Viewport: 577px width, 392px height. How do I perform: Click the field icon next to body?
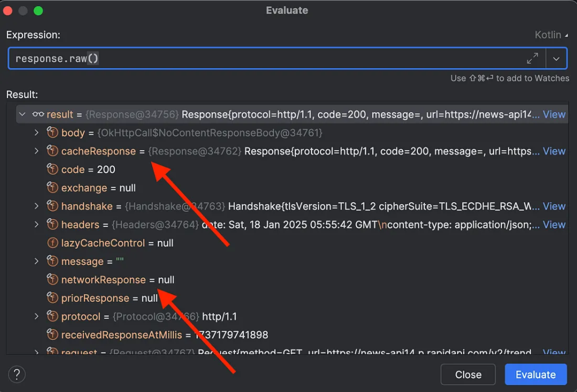click(52, 133)
